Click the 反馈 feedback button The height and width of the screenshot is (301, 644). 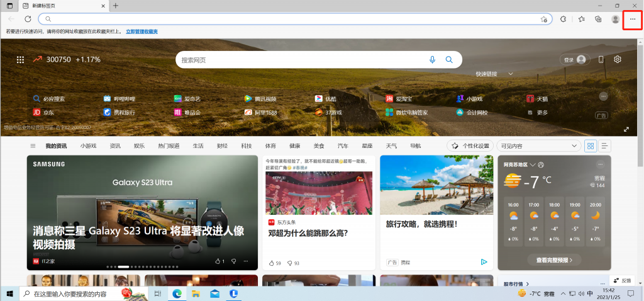click(x=622, y=280)
